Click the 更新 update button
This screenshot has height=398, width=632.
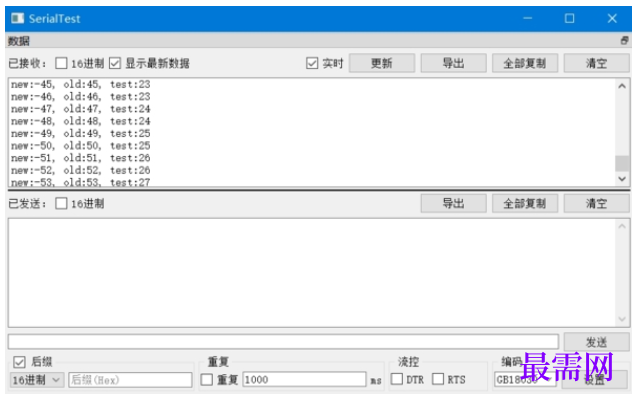(382, 63)
